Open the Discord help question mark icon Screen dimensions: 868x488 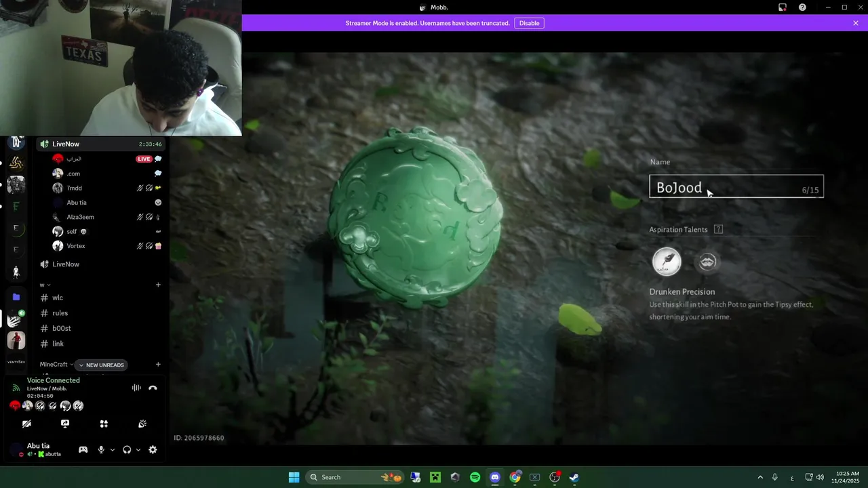pos(802,7)
